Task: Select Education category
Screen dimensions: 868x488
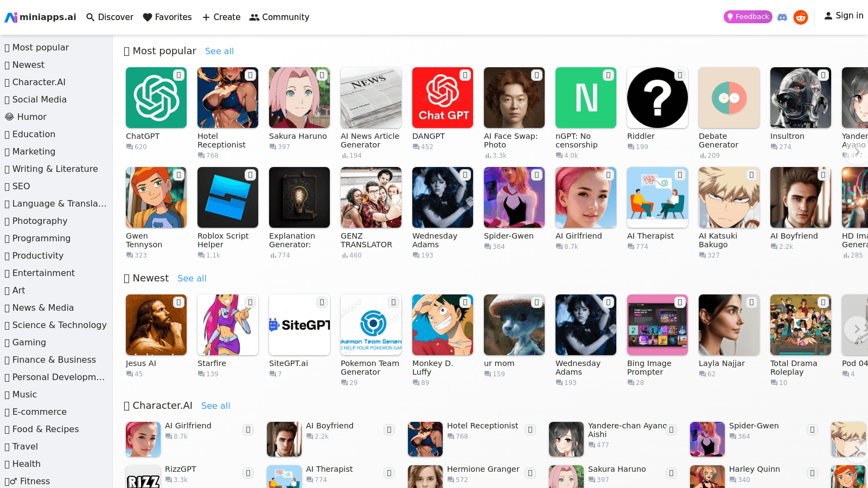Action: point(56,134)
